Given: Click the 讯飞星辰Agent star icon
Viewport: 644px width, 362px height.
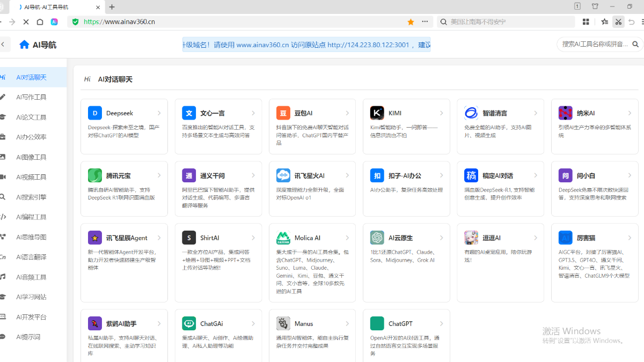Looking at the screenshot, I should 95,238.
